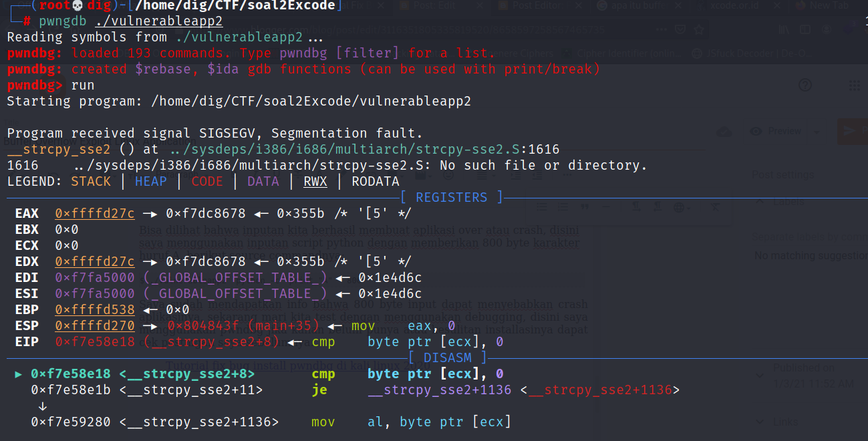Toggle the bookmark star in address bar

pyautogui.click(x=699, y=29)
